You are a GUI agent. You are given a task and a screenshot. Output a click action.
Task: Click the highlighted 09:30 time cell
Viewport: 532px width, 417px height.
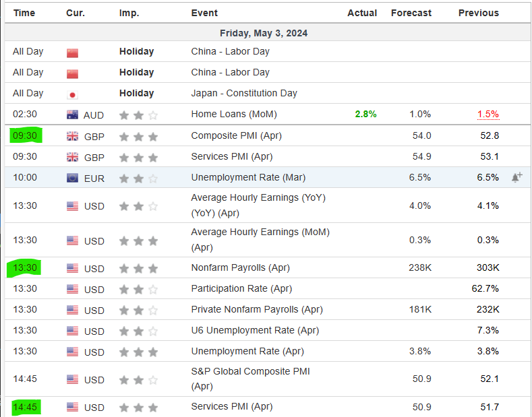25,135
